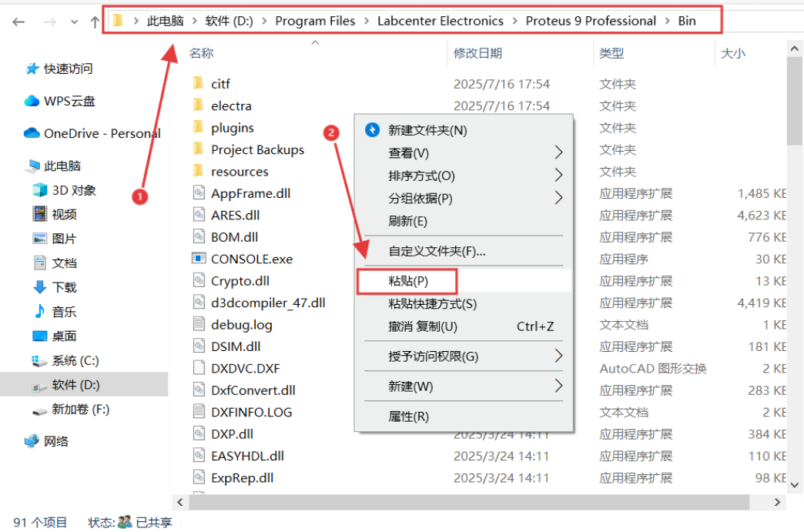Select the debug.log file icon
The image size is (804, 532).
point(199,324)
